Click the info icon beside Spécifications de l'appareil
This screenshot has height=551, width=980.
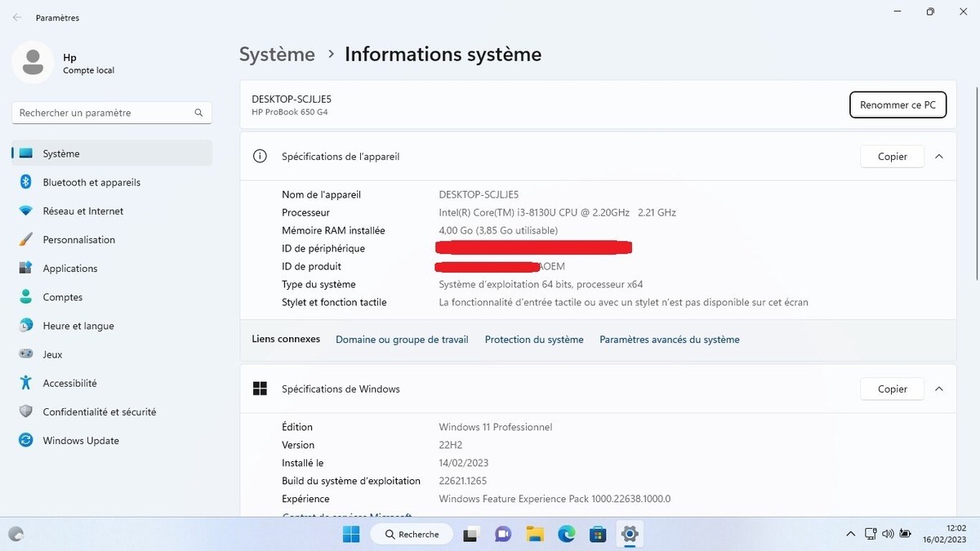tap(260, 156)
